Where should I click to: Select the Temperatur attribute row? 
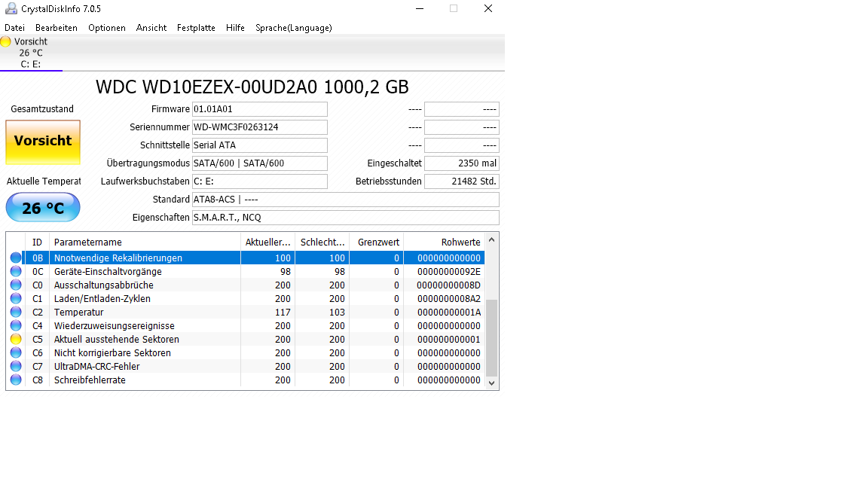tap(246, 312)
